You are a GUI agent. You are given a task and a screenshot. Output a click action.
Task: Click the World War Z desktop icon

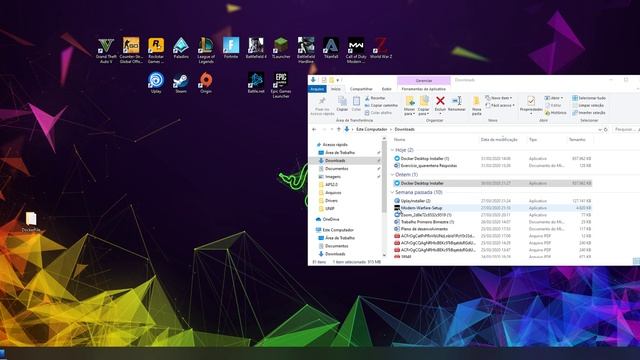[x=381, y=48]
